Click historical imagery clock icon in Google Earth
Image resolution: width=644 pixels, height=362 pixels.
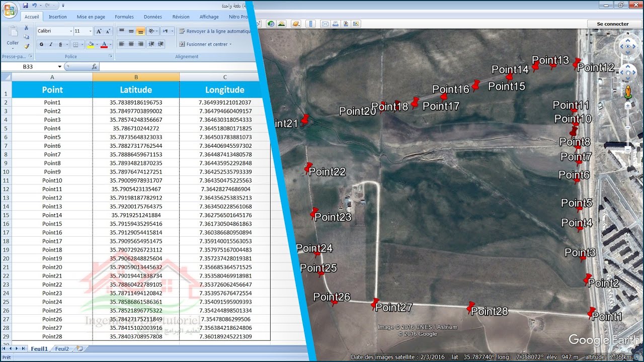271,24
